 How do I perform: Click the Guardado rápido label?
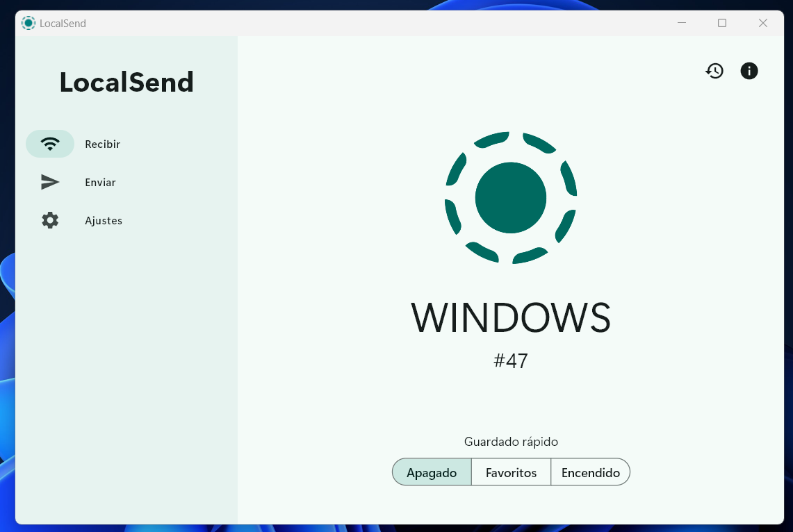[511, 442]
